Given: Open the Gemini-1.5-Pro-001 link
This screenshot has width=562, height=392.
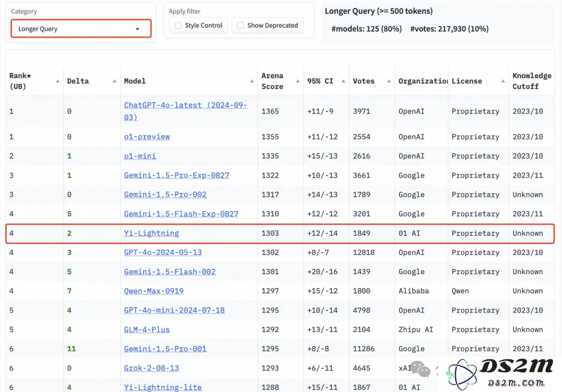Looking at the screenshot, I should 165,349.
